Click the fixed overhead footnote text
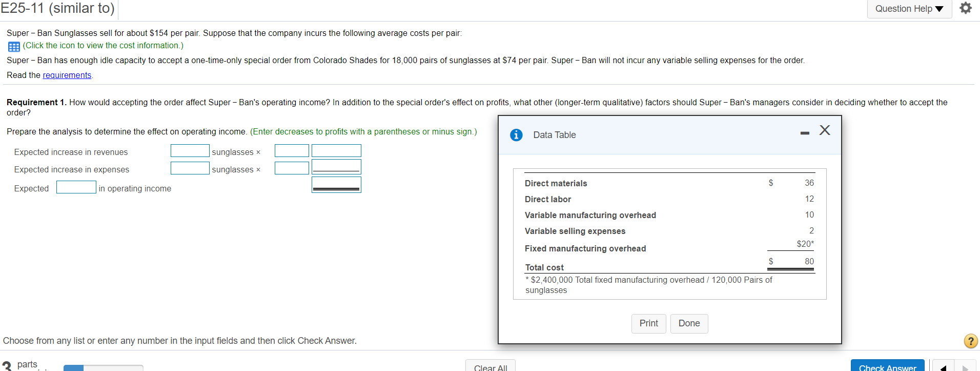This screenshot has width=980, height=371. click(x=649, y=285)
